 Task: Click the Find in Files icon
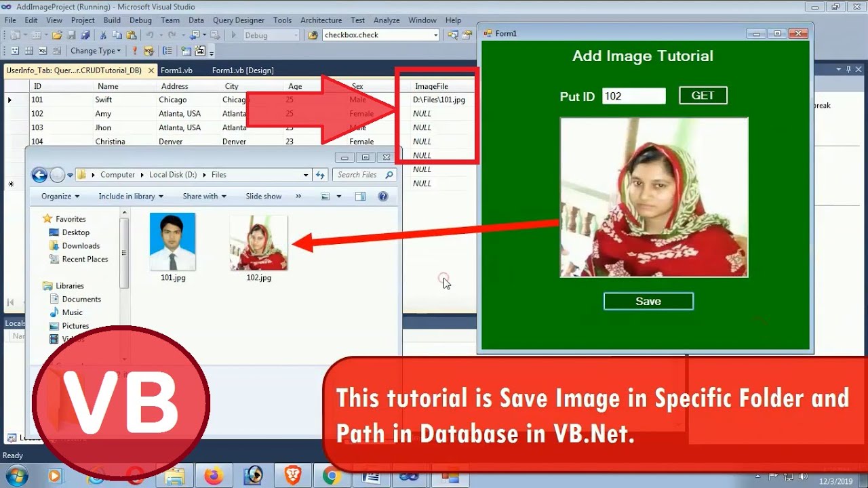tap(313, 35)
